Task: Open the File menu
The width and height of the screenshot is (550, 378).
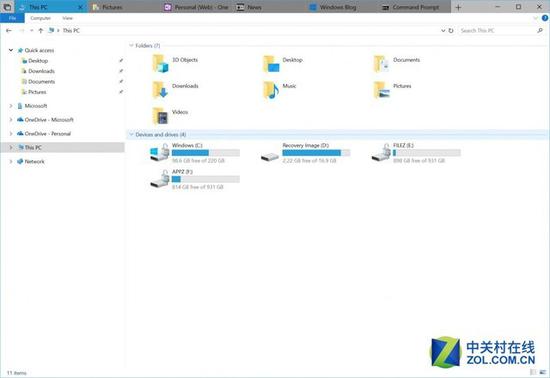Action: click(12, 18)
